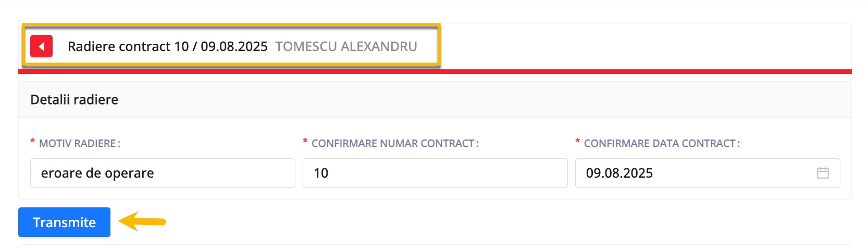The height and width of the screenshot is (248, 868).
Task: Click the asterisk before CONFIRMARE DATA CONTRACT
Action: (578, 142)
